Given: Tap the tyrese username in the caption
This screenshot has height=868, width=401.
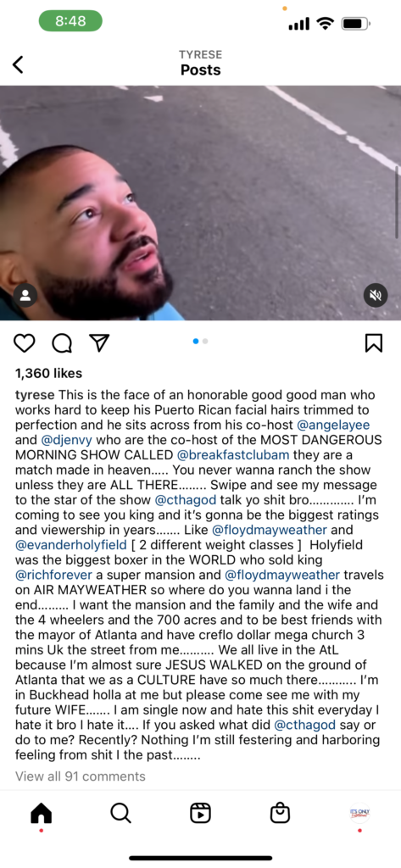Looking at the screenshot, I should [x=35, y=396].
